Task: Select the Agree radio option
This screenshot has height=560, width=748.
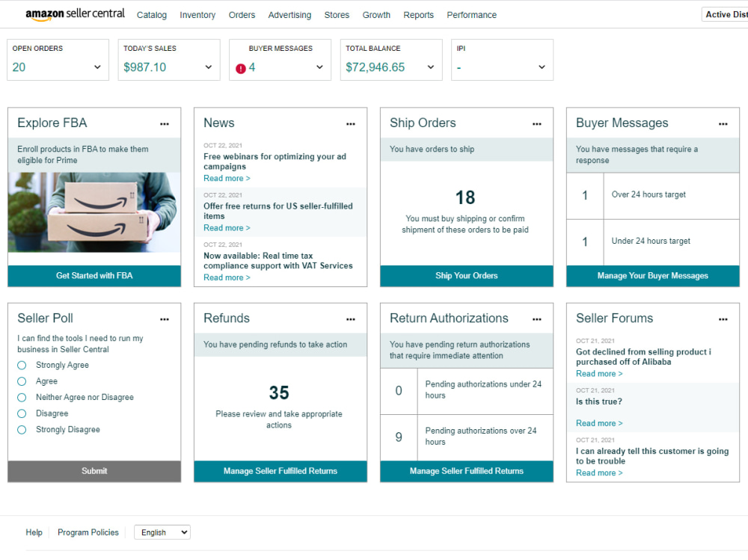Action: (22, 381)
